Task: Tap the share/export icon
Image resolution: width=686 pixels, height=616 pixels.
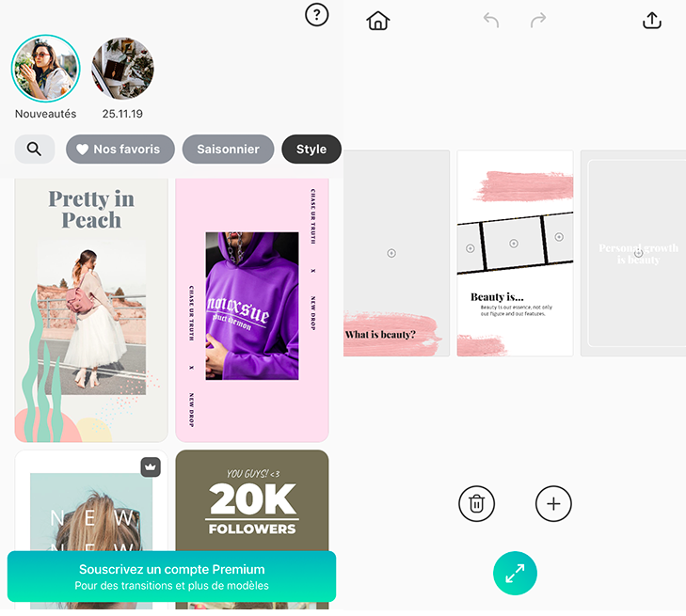Action: click(651, 21)
